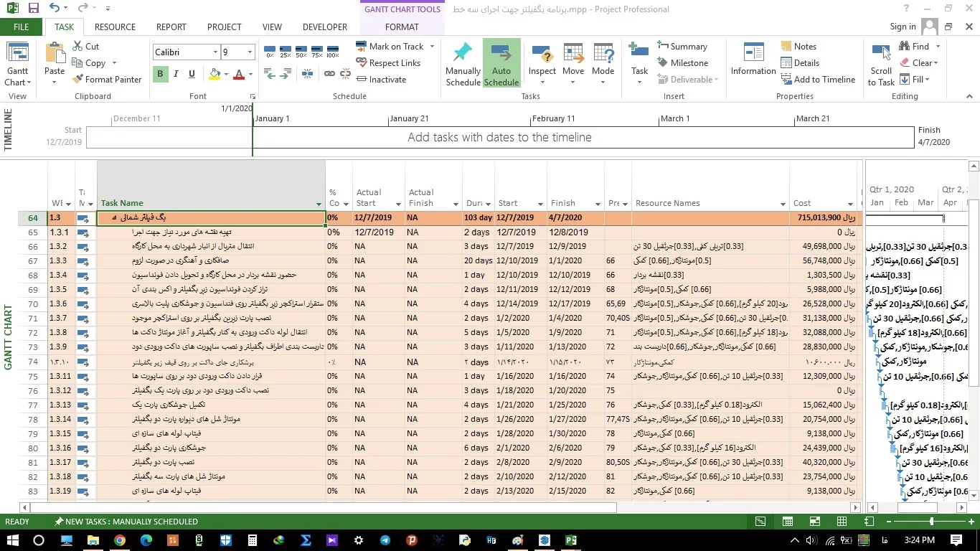The width and height of the screenshot is (980, 551).
Task: Switch to the RESOURCE ribbon tab
Action: click(115, 27)
